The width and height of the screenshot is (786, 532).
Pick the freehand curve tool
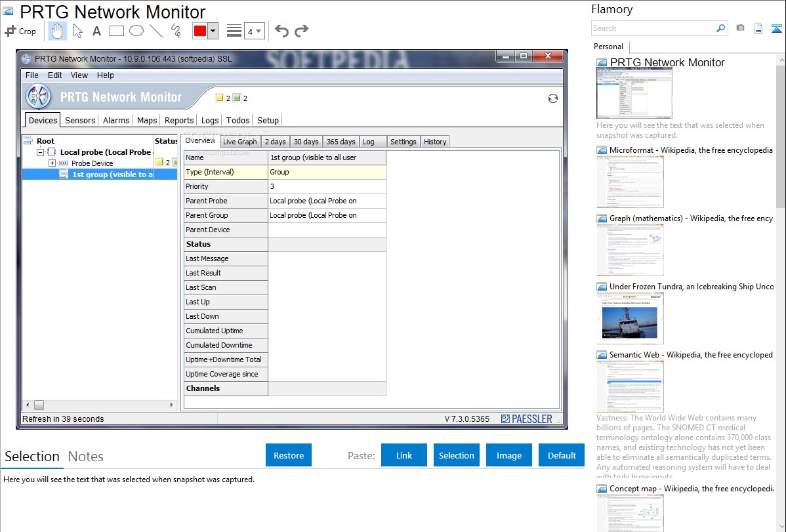[176, 31]
